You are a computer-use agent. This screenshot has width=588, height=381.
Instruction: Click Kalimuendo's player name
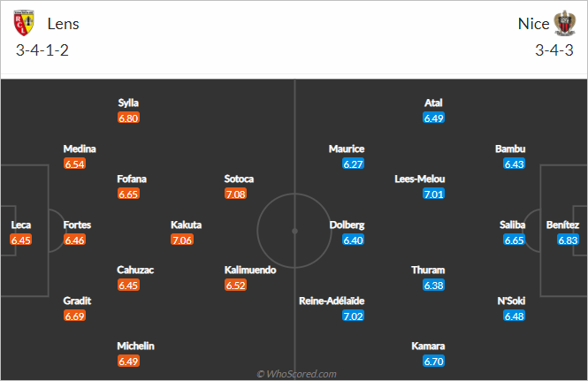[250, 270]
